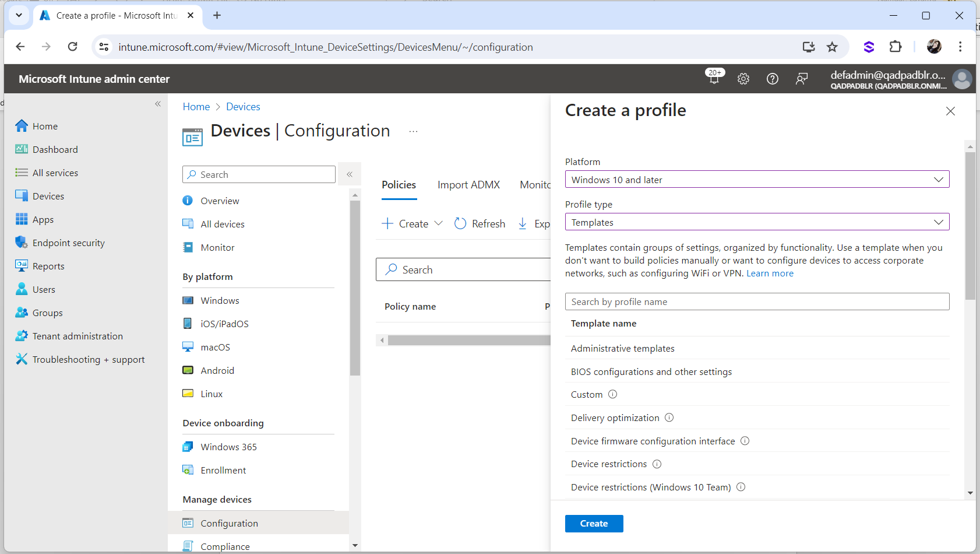Switch to the Policies tab
Image resolution: width=980 pixels, height=554 pixels.
click(x=399, y=185)
